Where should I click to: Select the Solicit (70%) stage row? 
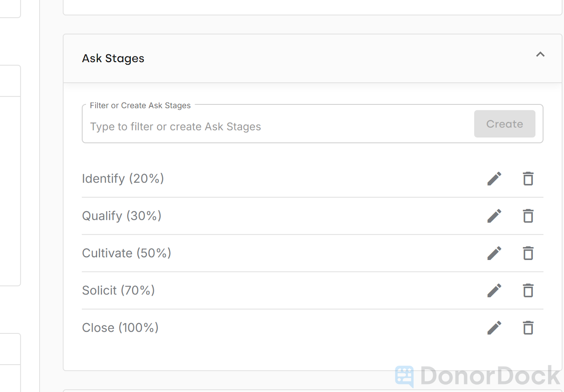pyautogui.click(x=220, y=290)
